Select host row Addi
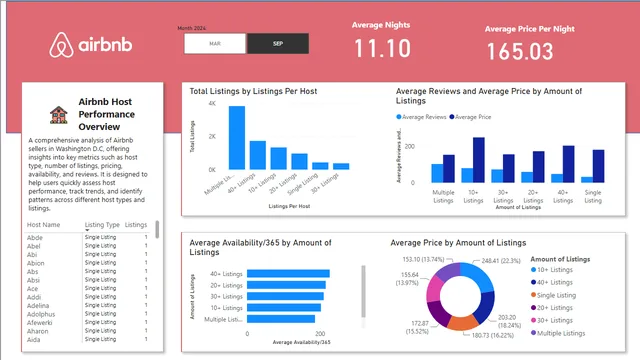Screen dimensions: 640x360 click(87, 297)
